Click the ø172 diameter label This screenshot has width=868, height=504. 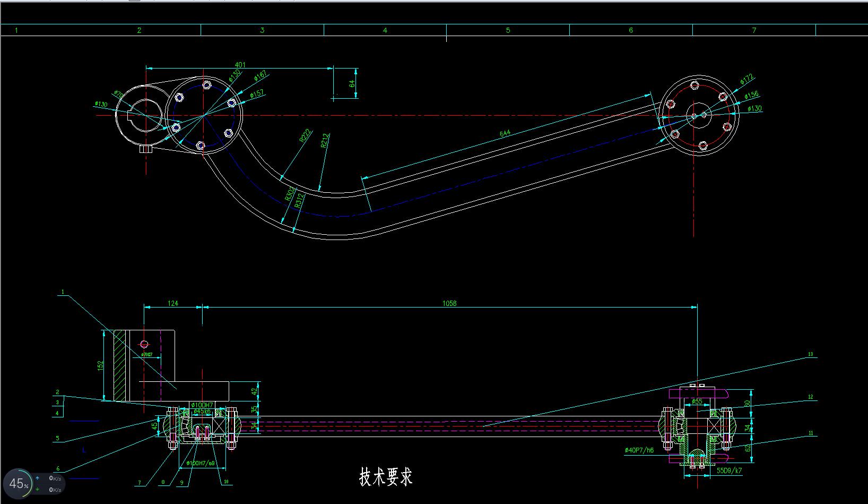click(747, 80)
